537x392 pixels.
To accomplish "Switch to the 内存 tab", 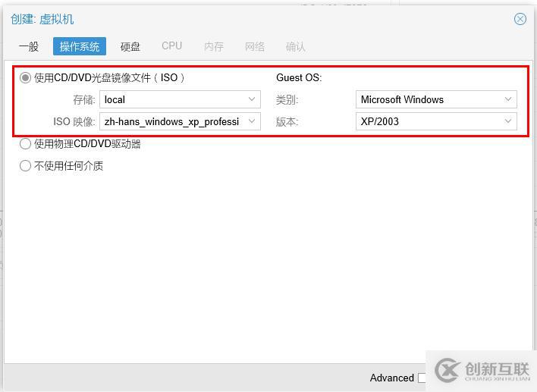I will 214,46.
